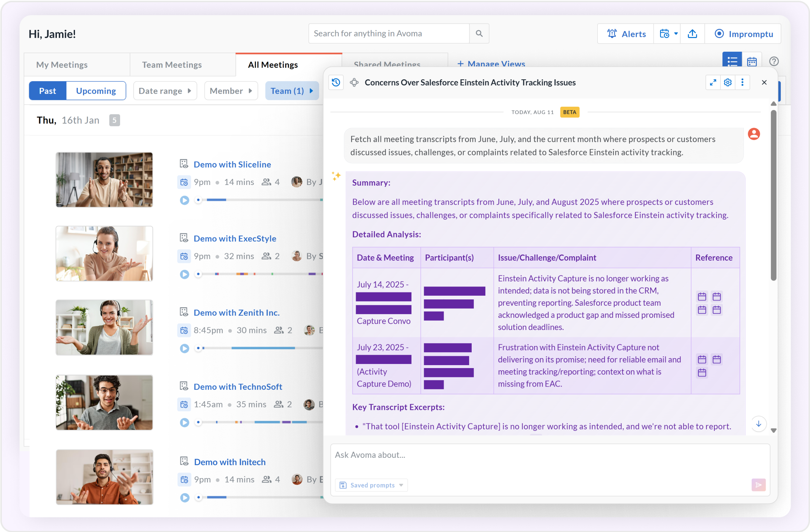Open the Demo with Zenith Inc. meeting
The image size is (810, 532).
(x=237, y=313)
